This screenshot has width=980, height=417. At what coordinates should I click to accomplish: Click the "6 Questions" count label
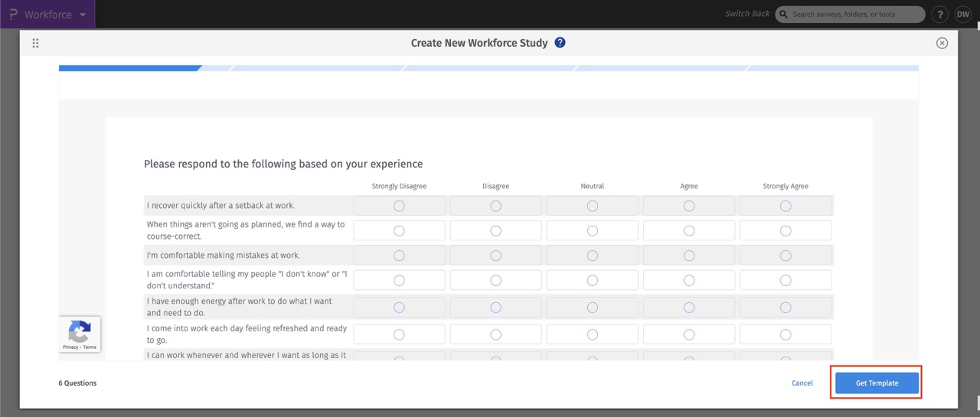click(77, 383)
